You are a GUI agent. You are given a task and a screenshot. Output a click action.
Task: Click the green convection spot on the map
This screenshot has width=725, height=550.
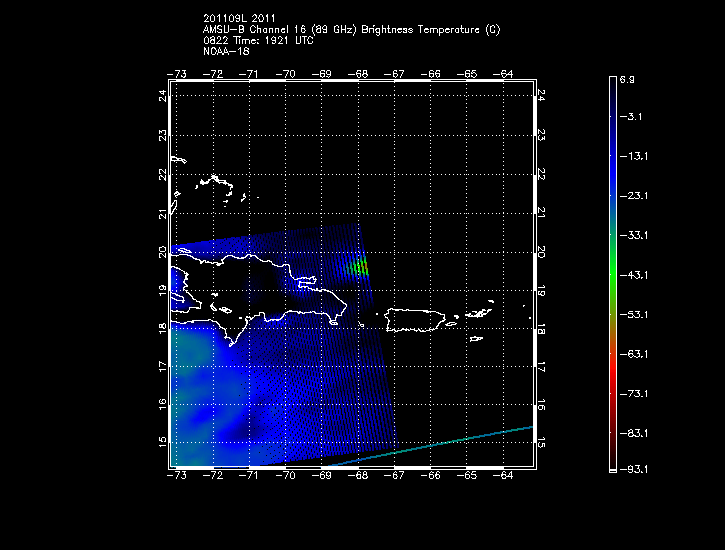(x=361, y=266)
